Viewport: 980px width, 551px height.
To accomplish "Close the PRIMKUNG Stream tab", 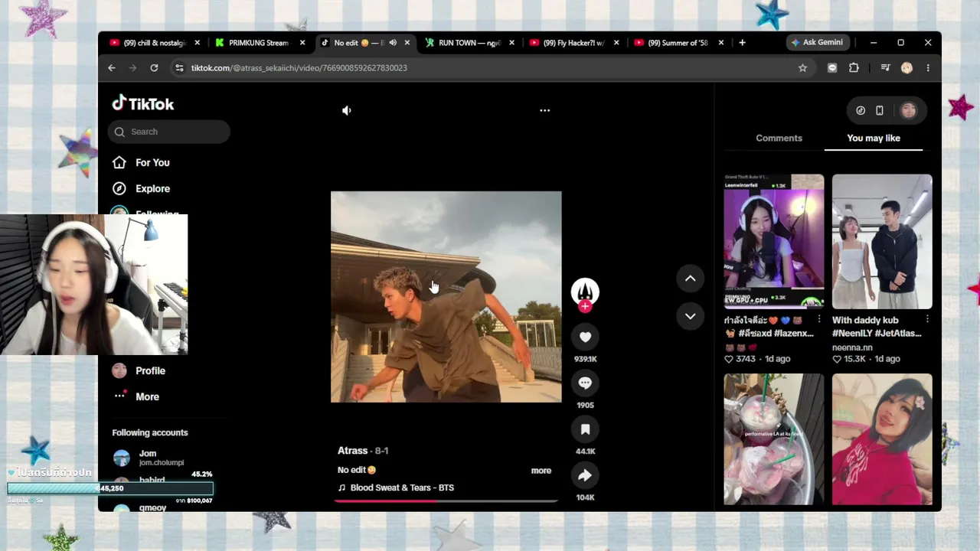I will point(302,43).
